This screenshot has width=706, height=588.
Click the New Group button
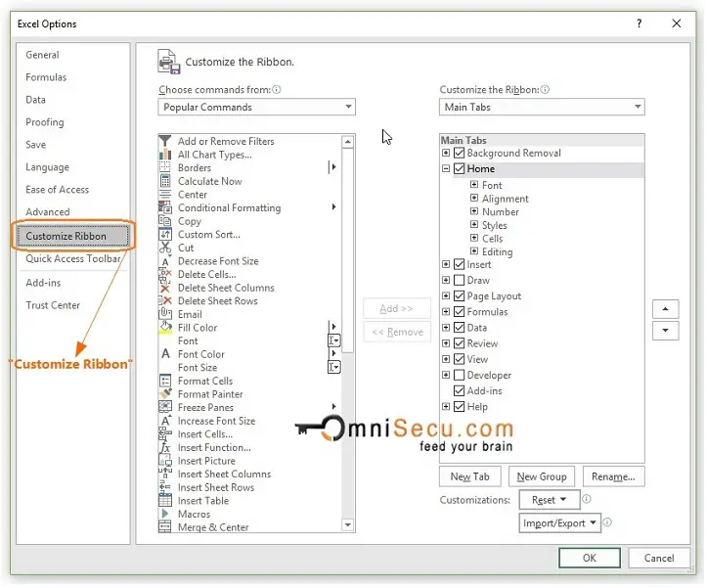point(542,476)
